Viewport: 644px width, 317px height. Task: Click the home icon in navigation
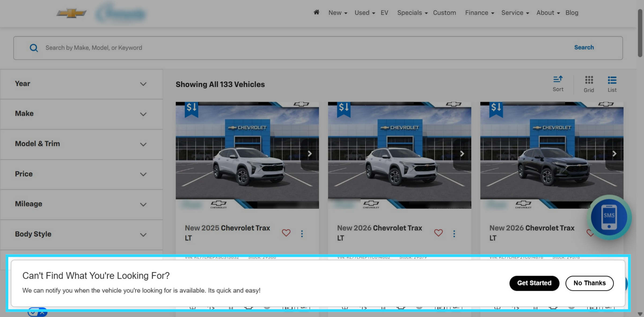coord(316,12)
